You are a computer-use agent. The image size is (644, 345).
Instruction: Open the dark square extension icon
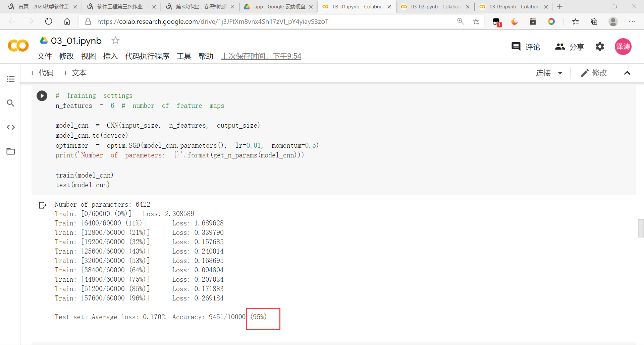click(533, 21)
